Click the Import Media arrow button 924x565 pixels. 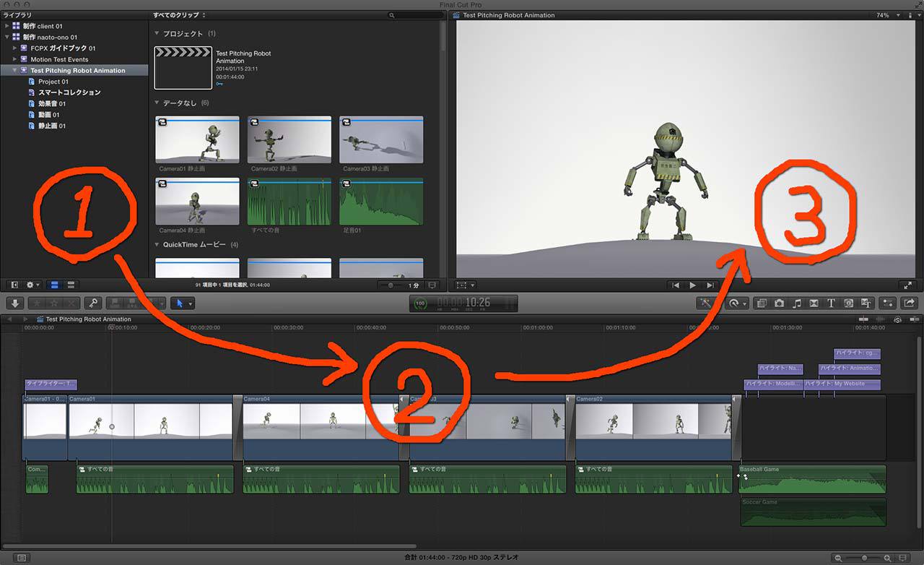(x=16, y=303)
